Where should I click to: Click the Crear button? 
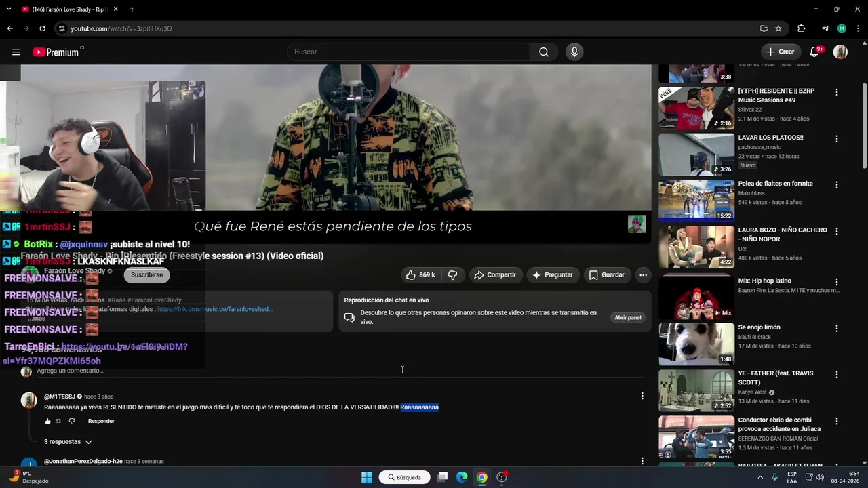click(781, 52)
